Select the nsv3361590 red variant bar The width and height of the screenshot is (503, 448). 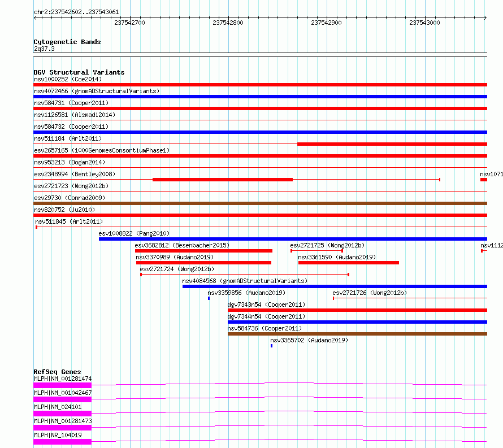(x=349, y=263)
